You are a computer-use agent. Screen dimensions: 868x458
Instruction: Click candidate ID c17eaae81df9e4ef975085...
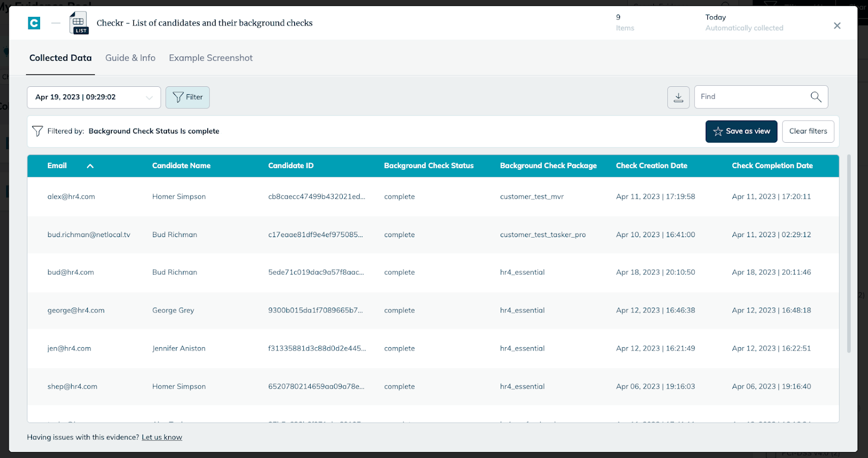(316, 234)
